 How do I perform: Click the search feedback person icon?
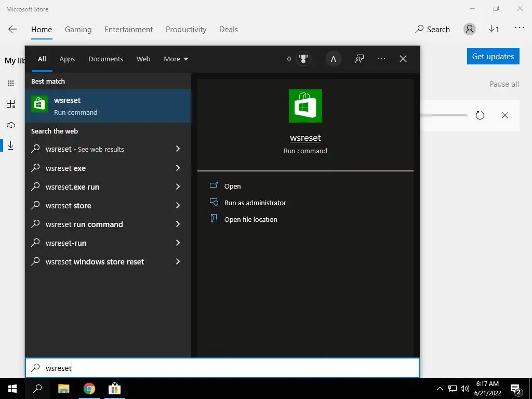(360, 59)
